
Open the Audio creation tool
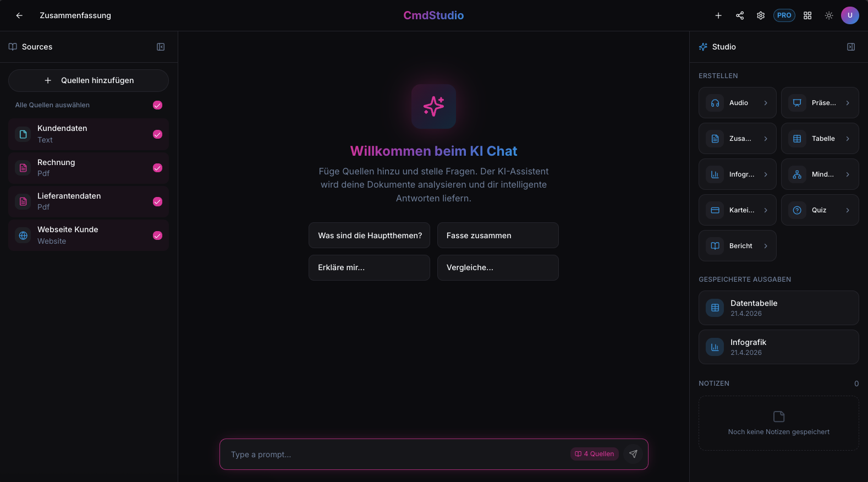[x=737, y=102]
